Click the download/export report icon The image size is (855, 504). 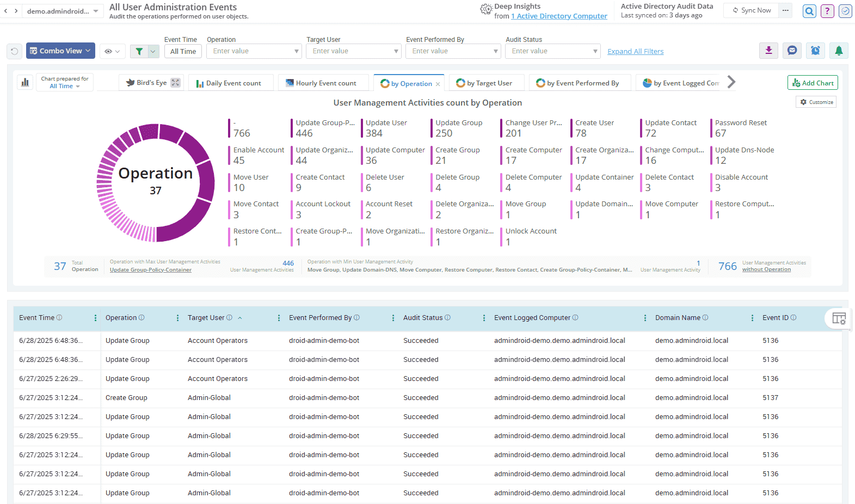(768, 51)
